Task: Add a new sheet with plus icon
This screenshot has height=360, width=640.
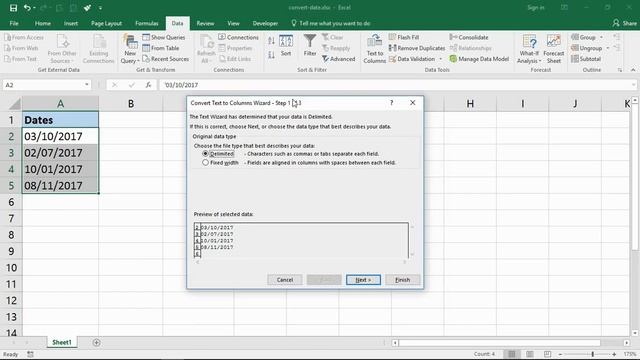Action: [96, 342]
